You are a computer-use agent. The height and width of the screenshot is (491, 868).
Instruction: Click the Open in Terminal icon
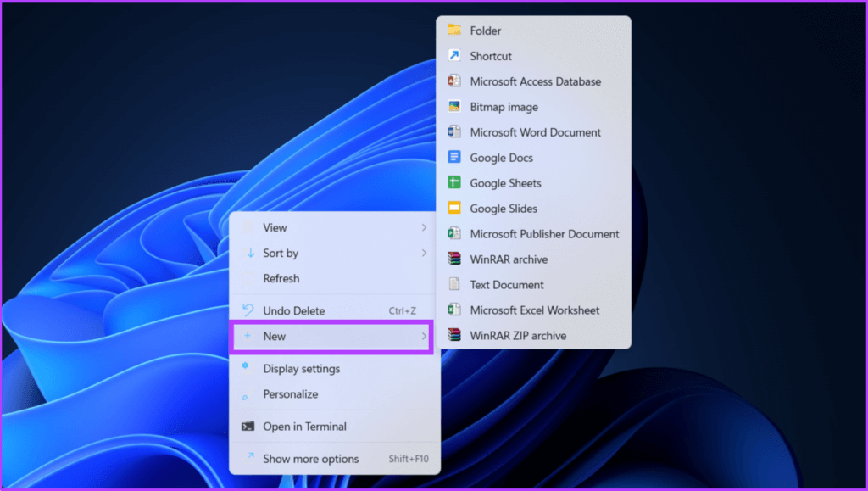(248, 427)
